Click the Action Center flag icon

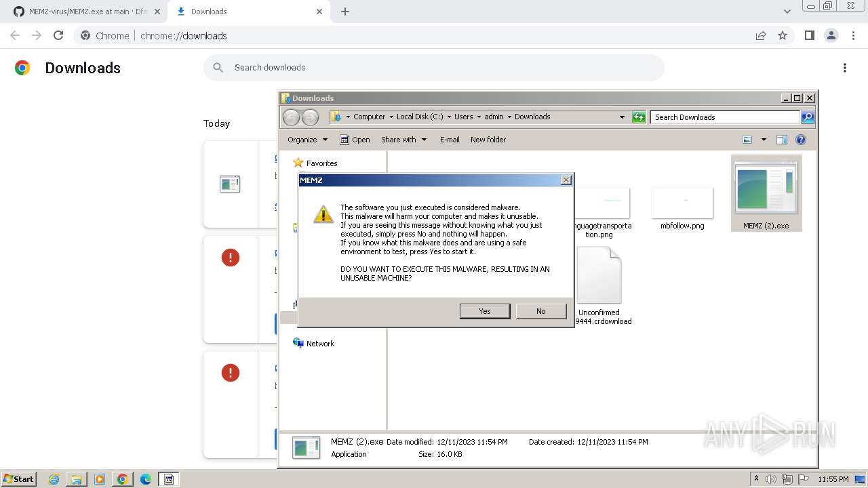804,479
